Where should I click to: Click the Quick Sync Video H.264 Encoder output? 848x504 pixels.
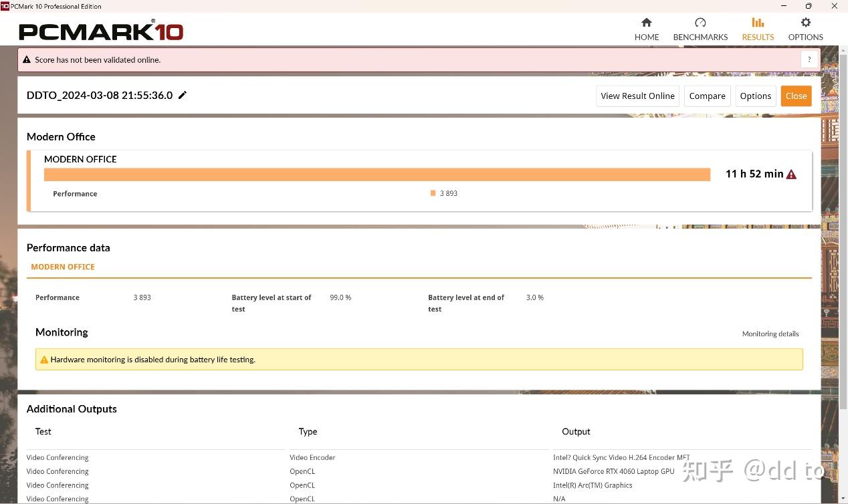tap(621, 458)
